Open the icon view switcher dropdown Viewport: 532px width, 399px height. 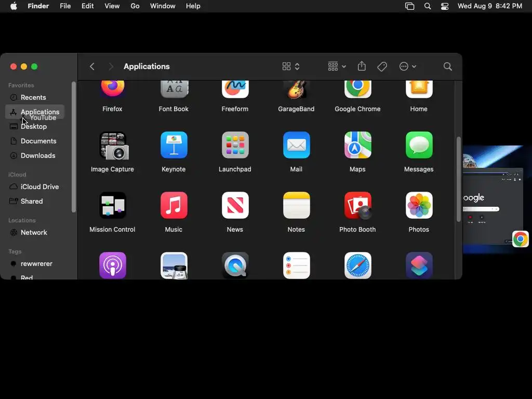click(x=291, y=66)
